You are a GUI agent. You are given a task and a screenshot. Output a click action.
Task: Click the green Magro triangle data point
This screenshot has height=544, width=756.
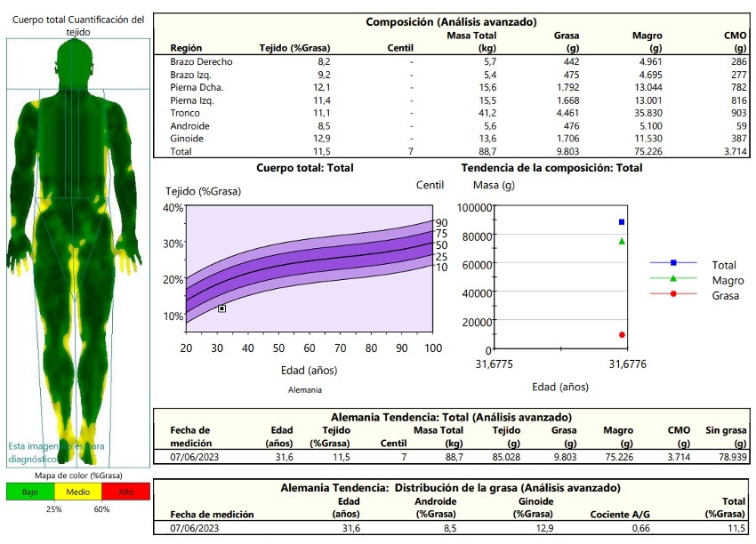(622, 241)
